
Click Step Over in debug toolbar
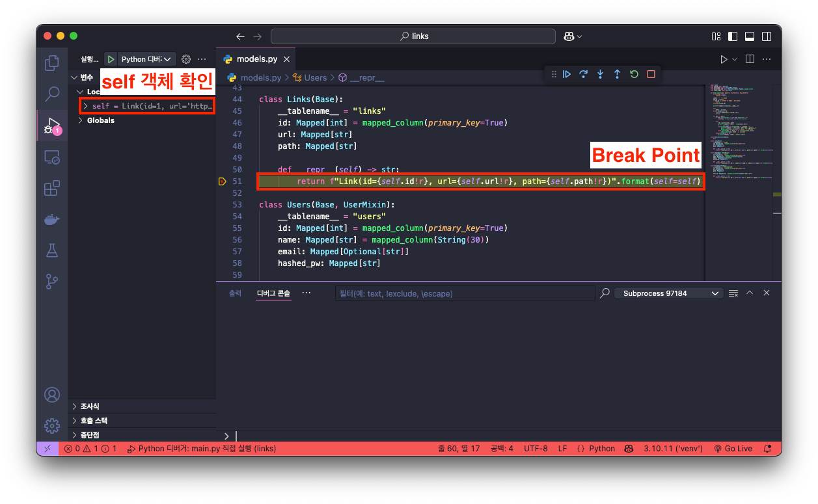[584, 74]
